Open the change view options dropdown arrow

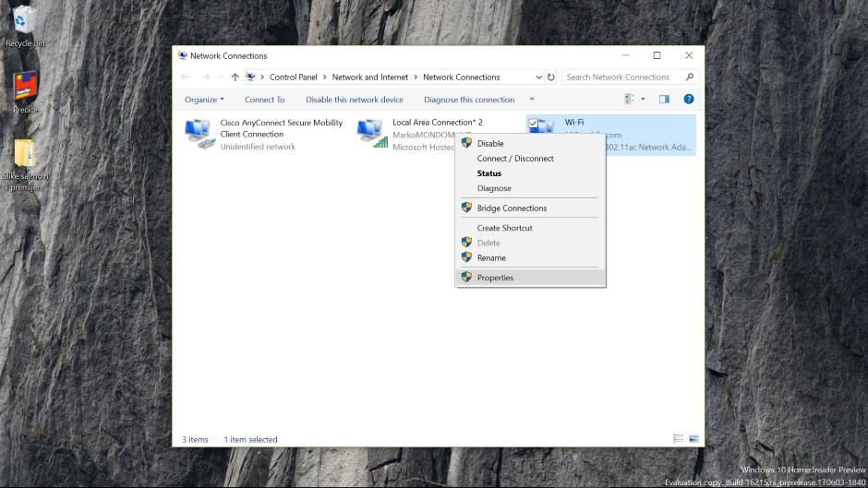[643, 99]
